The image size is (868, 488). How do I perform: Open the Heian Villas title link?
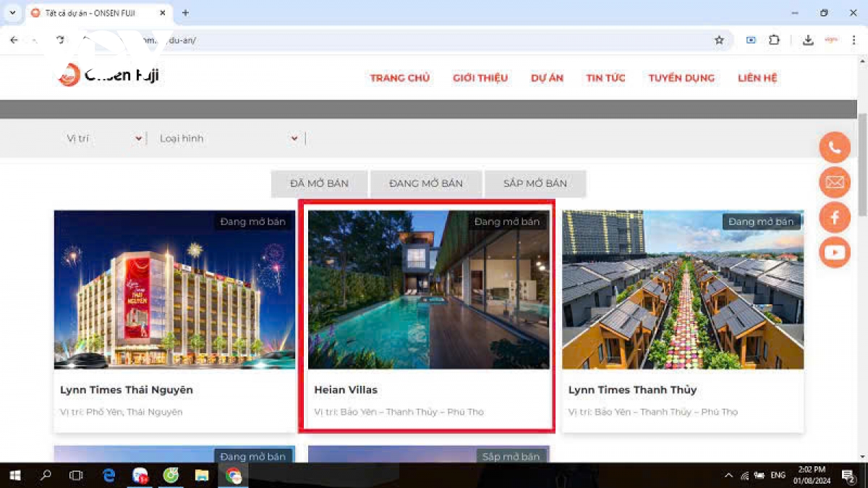click(x=346, y=390)
